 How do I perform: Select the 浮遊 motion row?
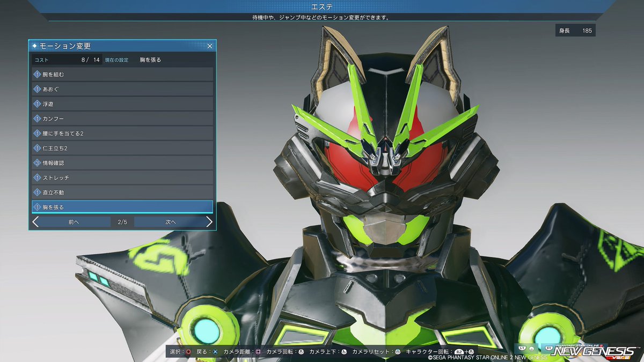tap(122, 104)
